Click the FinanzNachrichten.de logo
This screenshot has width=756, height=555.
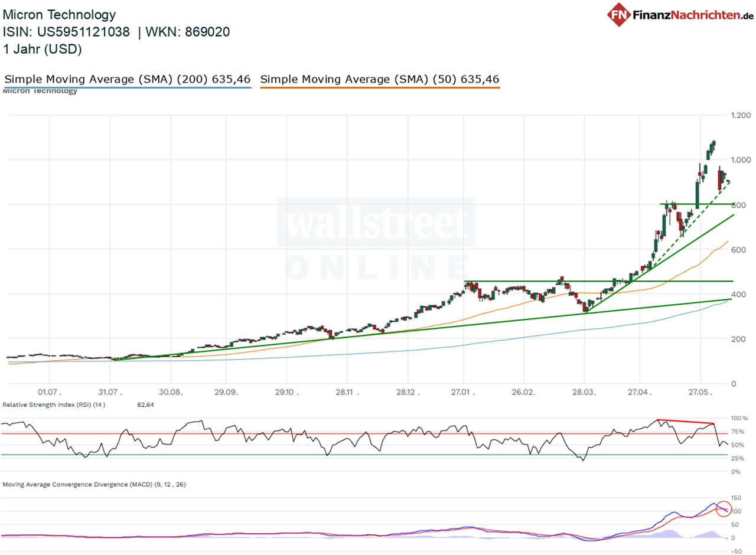[x=679, y=14]
